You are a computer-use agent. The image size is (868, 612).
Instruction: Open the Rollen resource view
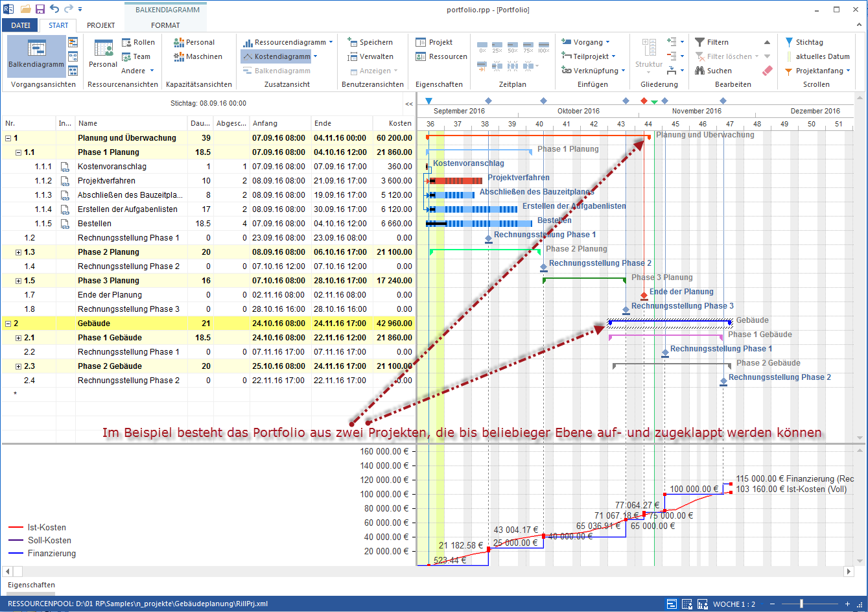[x=138, y=42]
